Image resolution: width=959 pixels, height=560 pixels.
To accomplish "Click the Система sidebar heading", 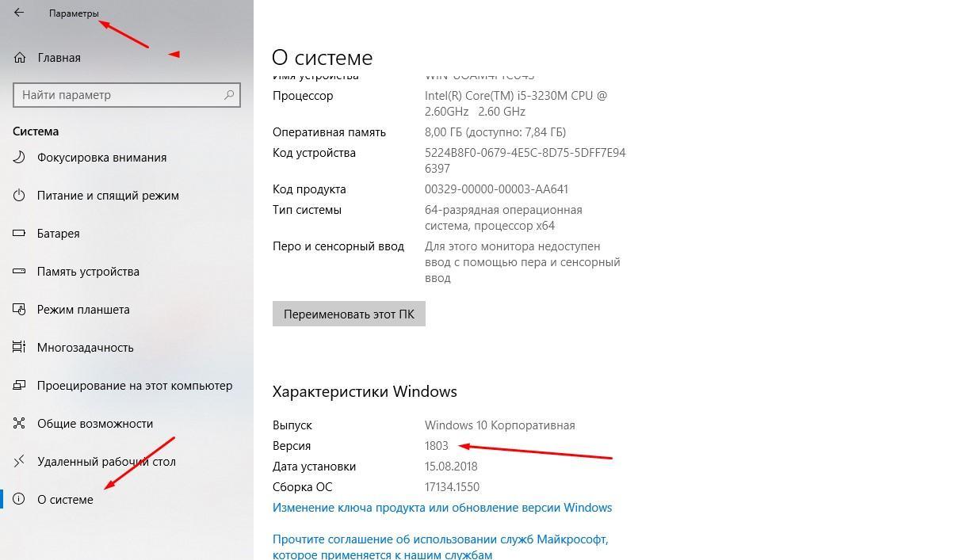I will coord(36,131).
